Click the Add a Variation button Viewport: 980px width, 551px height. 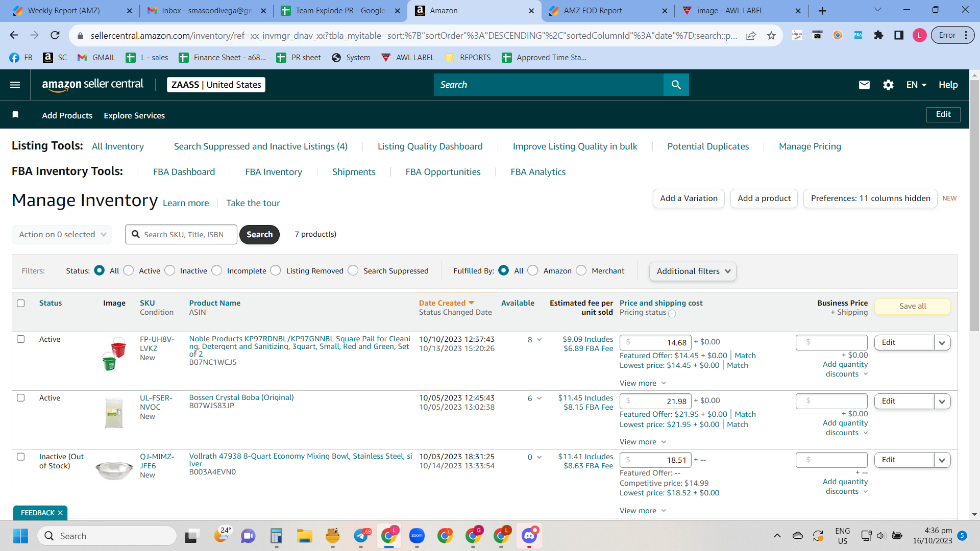point(689,198)
